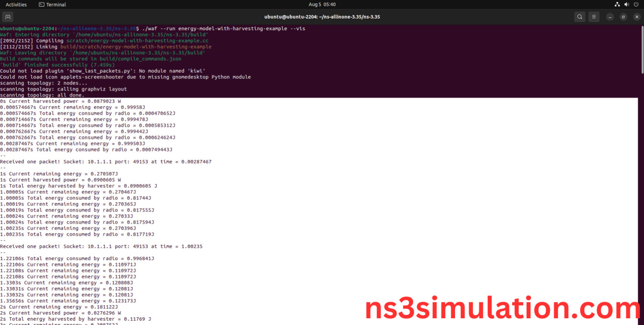This screenshot has height=325, width=644.
Task: Click the window title showing ns-3.35 path
Action: coord(322,16)
